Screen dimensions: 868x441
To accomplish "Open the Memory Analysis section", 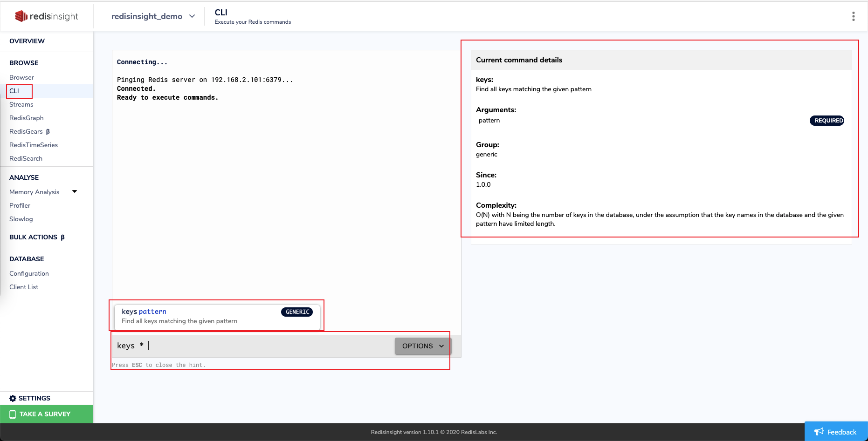I will pos(34,192).
